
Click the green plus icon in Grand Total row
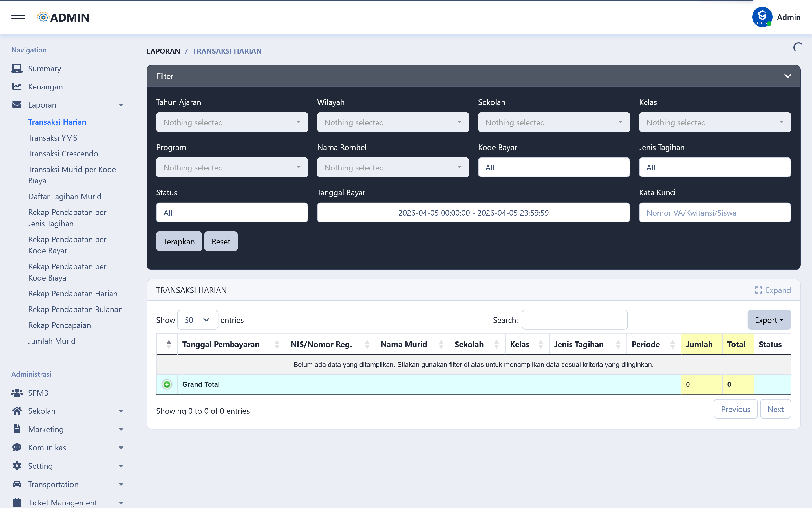[167, 384]
